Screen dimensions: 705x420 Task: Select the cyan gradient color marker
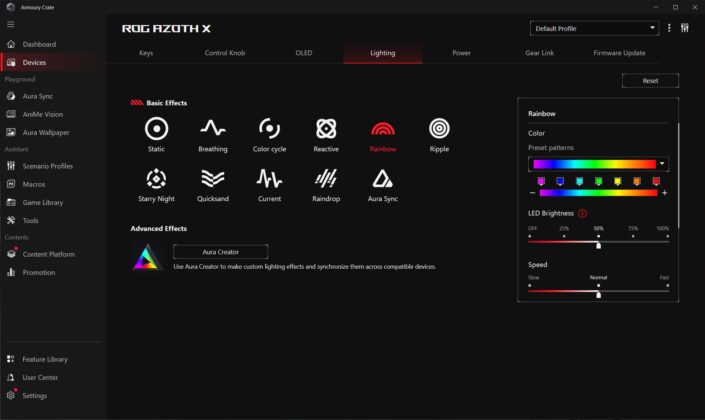tap(580, 181)
